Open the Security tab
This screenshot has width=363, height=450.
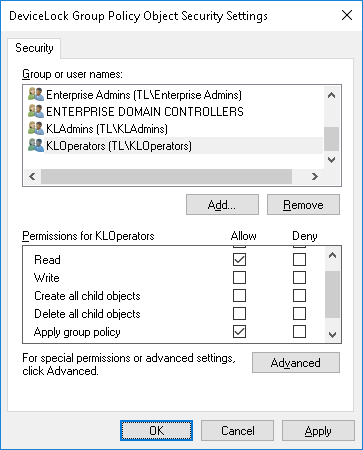34,48
